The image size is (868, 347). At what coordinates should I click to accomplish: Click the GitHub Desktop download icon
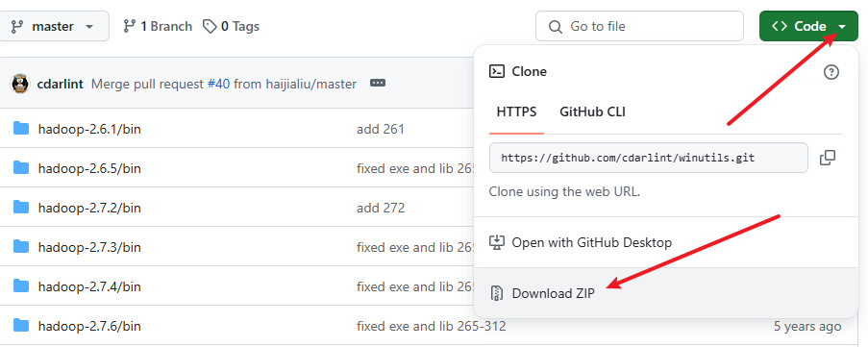497,242
